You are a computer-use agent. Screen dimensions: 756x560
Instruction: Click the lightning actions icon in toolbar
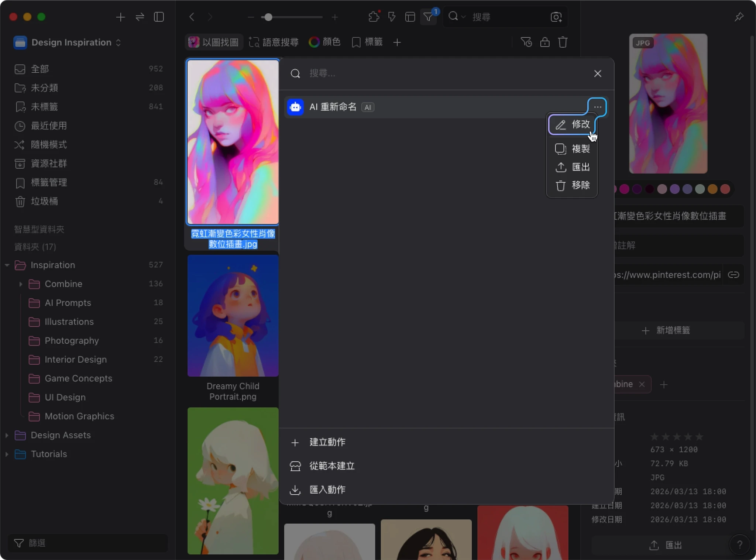(392, 17)
